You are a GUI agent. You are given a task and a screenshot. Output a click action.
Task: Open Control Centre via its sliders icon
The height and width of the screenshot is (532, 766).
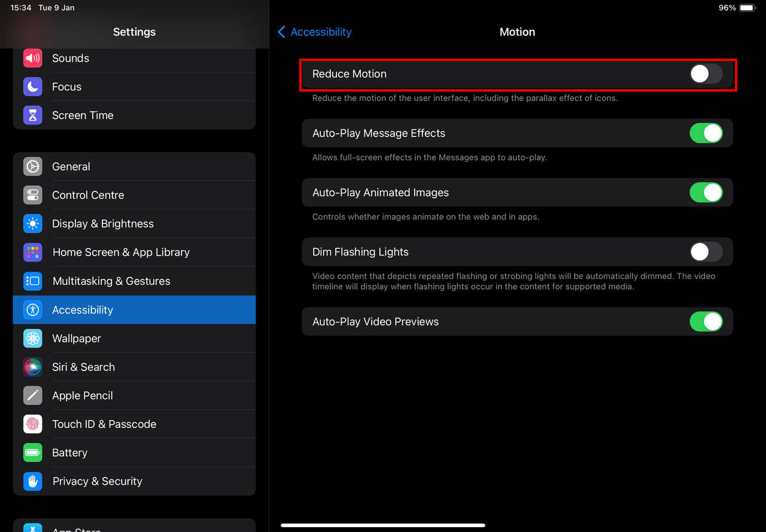(32, 194)
